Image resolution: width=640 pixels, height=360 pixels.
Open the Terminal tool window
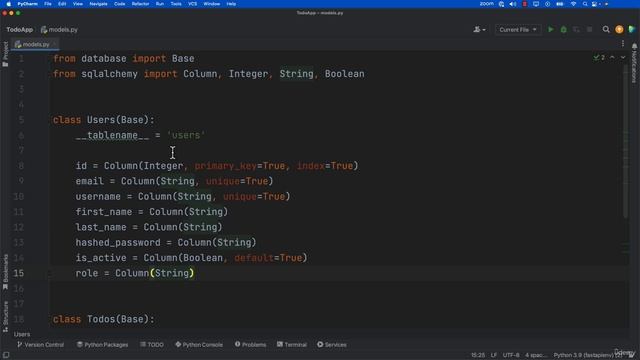pos(292,344)
